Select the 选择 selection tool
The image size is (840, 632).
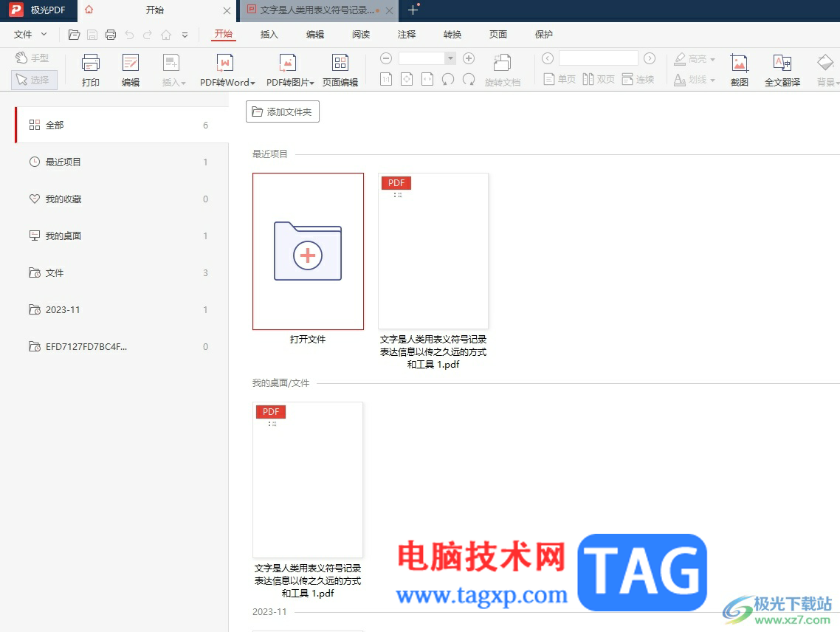[x=34, y=80]
